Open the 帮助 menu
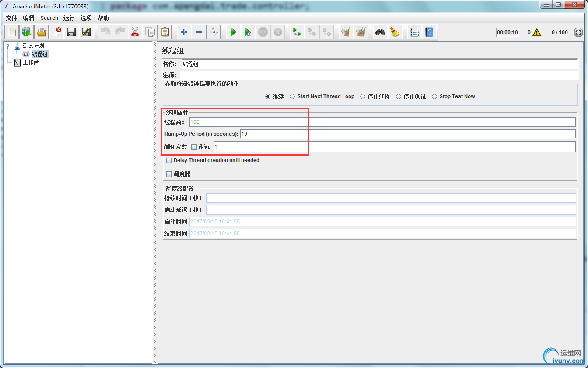 point(103,18)
